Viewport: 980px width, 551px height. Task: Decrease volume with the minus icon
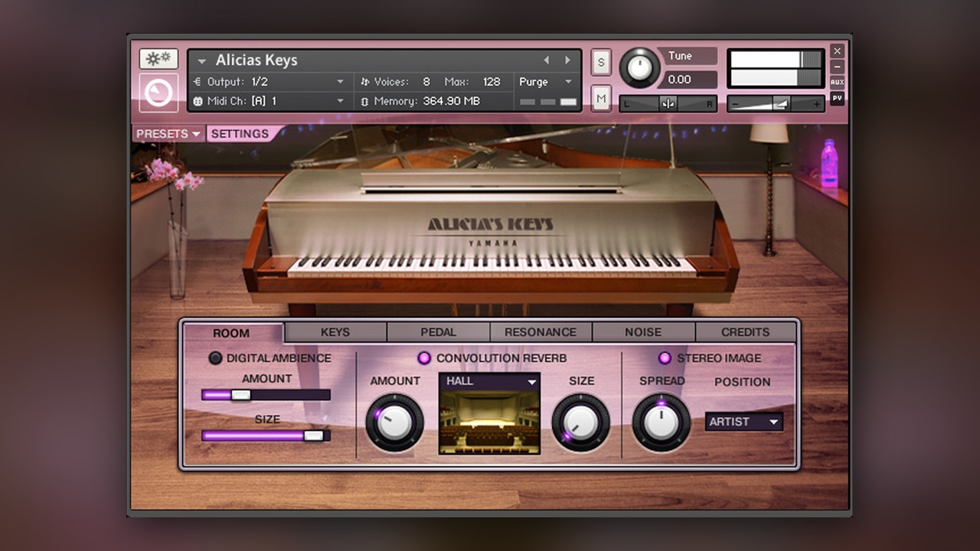(736, 104)
